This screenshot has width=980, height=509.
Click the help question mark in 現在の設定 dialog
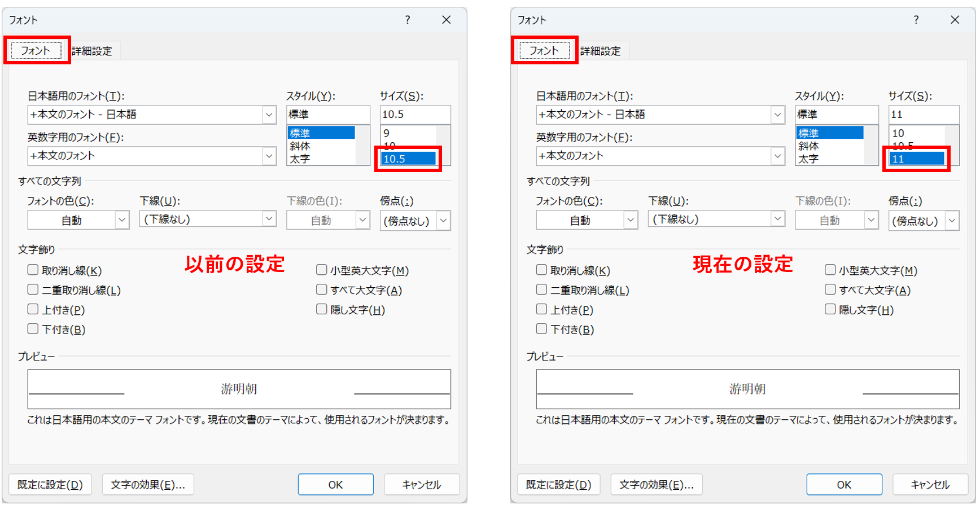coord(916,20)
